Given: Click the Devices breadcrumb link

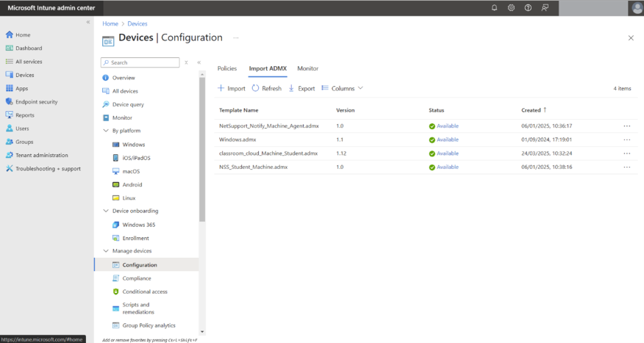Looking at the screenshot, I should [x=137, y=24].
